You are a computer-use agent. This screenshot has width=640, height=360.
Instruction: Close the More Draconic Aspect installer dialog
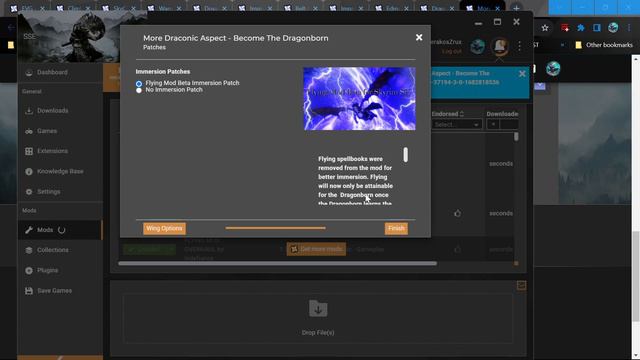coord(419,38)
